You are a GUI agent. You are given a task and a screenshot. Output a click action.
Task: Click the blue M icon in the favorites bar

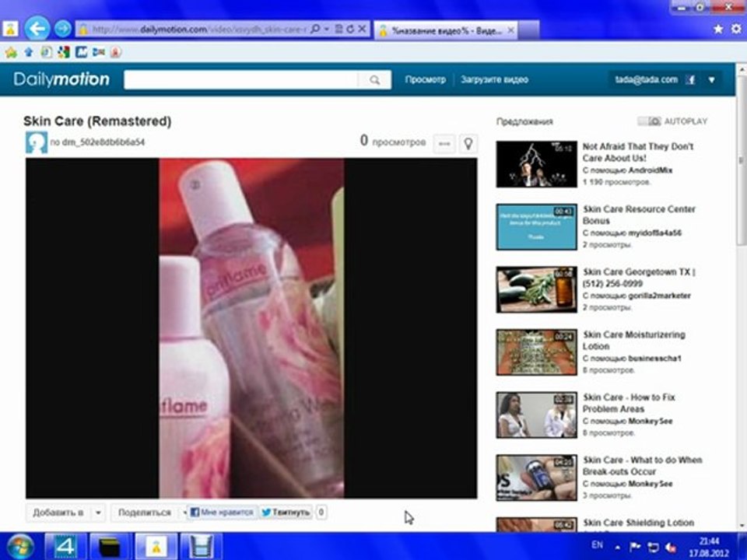click(82, 52)
